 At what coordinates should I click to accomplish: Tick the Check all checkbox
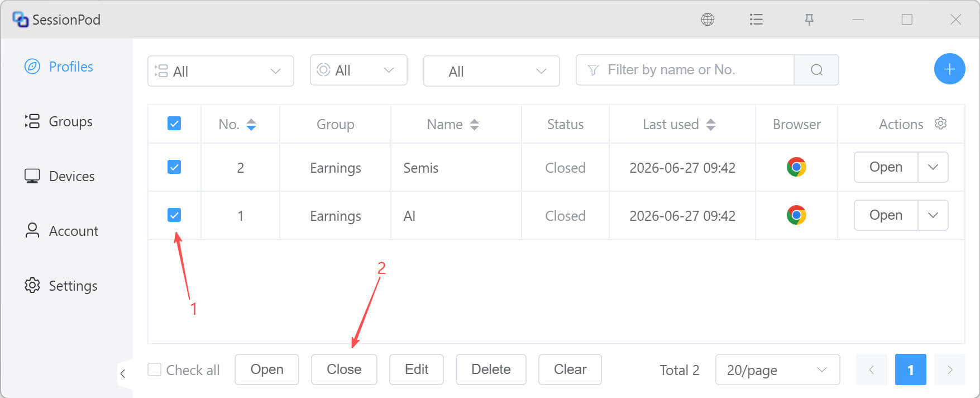coord(155,369)
